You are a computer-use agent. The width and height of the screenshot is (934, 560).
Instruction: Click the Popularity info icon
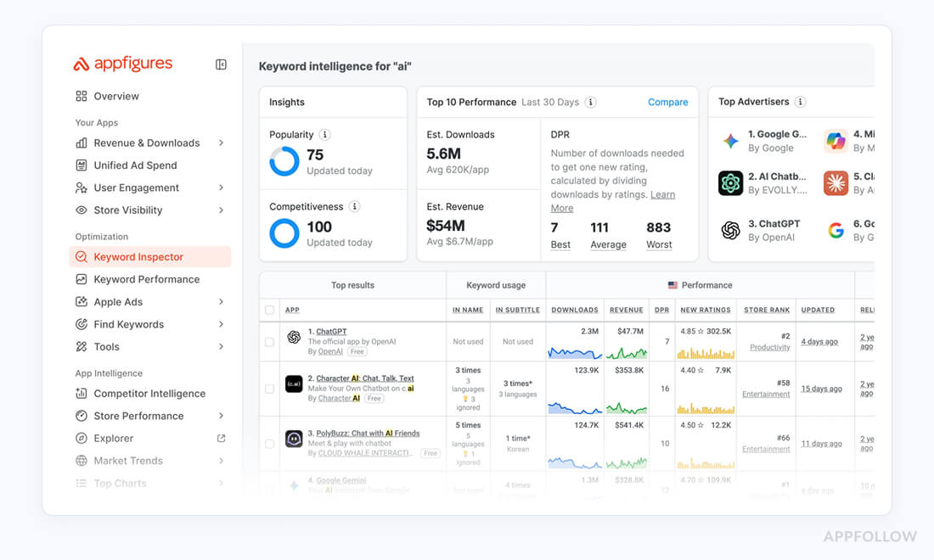click(x=324, y=135)
